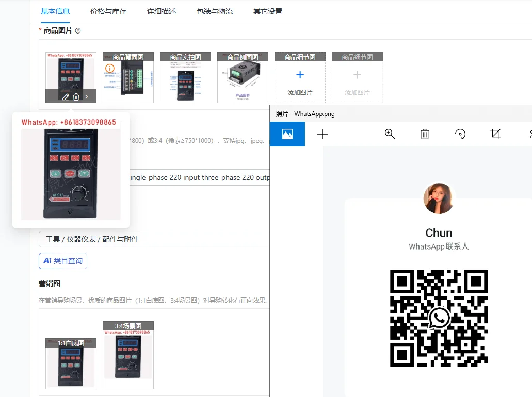532x397 pixels.
Task: Click the AI 类目查询 button
Action: (63, 261)
